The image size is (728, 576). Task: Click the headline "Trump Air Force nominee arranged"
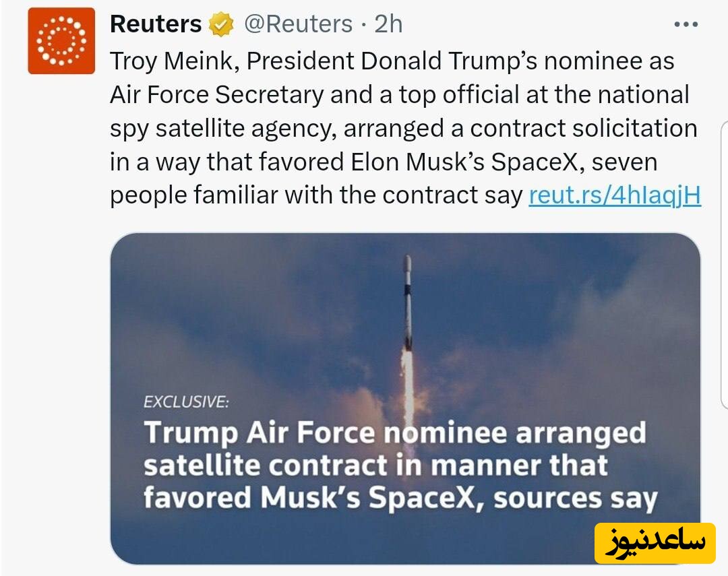click(394, 433)
